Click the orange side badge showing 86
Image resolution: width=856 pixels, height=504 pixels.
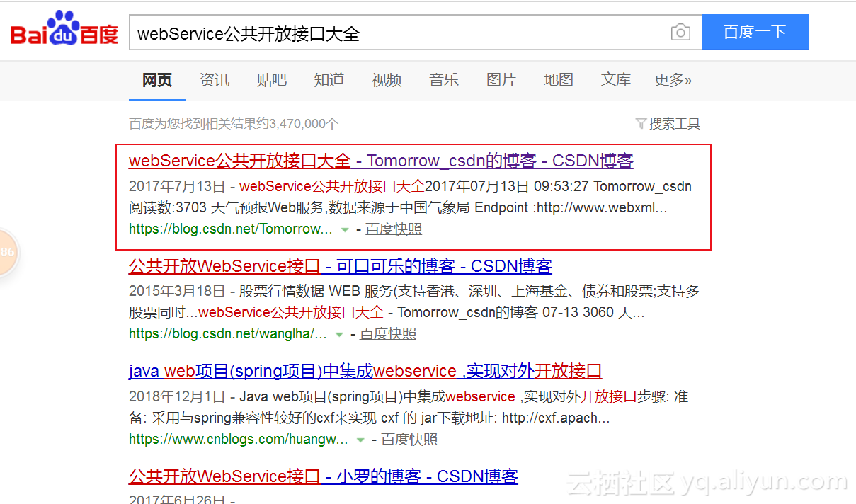(7, 252)
